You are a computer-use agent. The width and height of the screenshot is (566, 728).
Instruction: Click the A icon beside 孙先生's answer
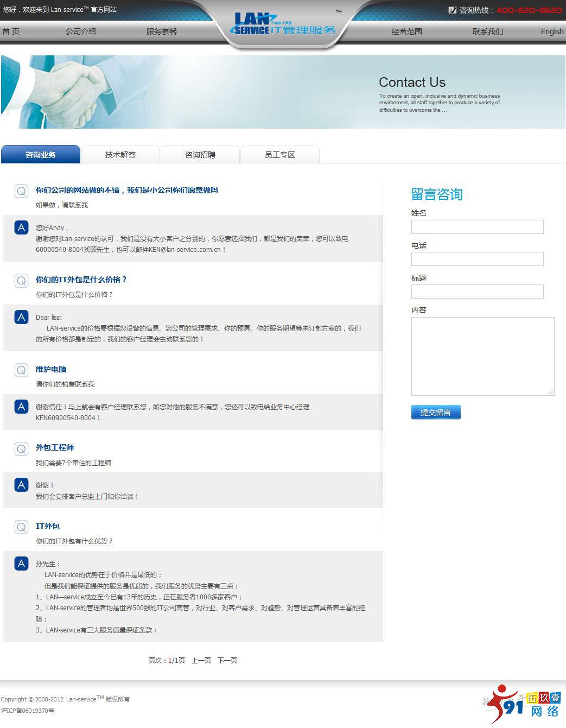[x=21, y=564]
